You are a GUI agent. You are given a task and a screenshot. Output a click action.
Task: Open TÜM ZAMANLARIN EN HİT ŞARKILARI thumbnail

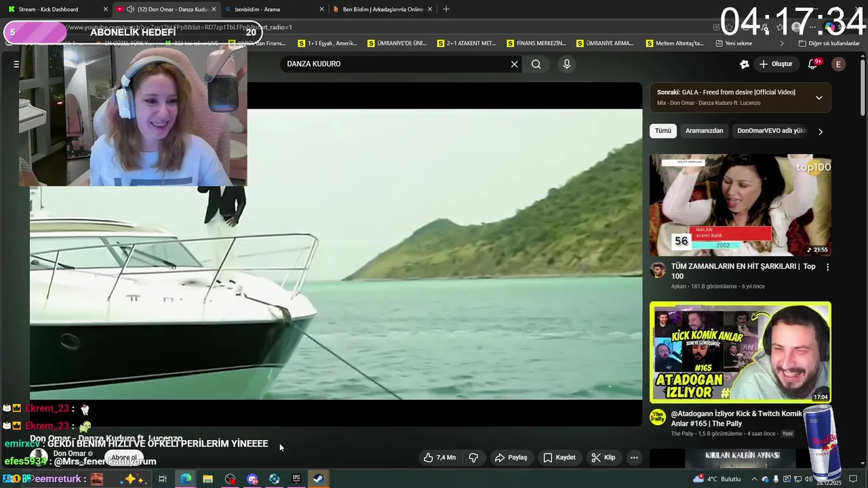coord(741,205)
